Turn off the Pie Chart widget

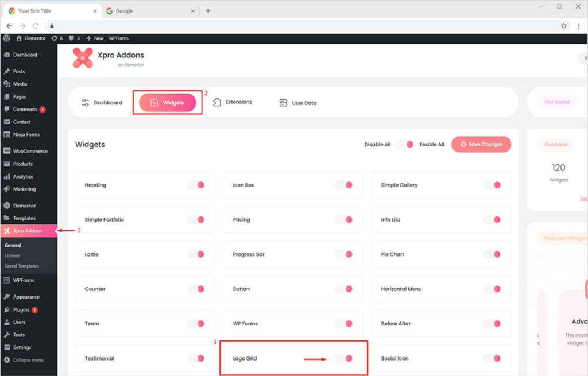(492, 254)
